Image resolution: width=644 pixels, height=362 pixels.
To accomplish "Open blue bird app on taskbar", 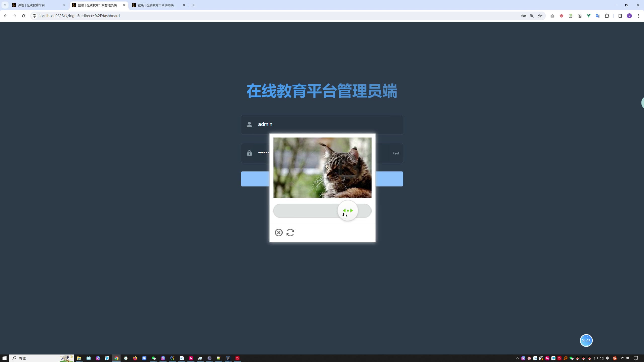I will coord(144,358).
